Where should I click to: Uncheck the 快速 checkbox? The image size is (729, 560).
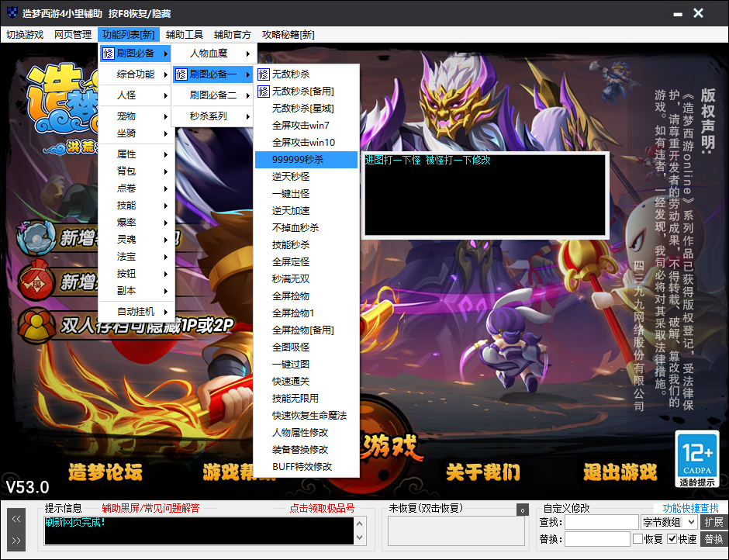click(672, 539)
